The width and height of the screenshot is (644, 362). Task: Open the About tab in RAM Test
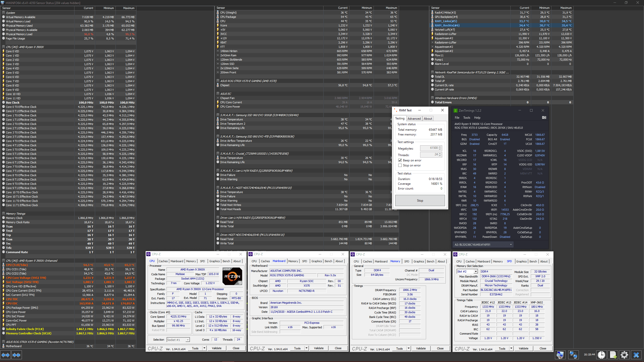click(x=428, y=119)
